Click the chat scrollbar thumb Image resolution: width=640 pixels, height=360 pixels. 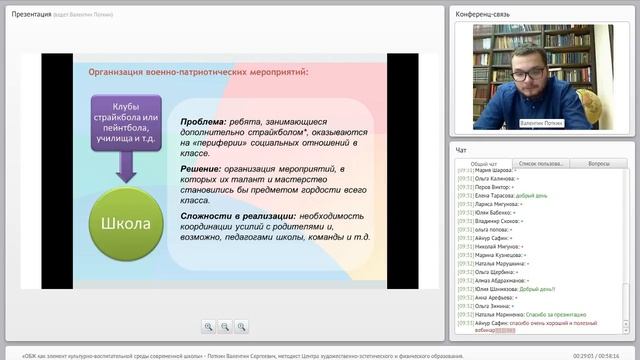626,301
